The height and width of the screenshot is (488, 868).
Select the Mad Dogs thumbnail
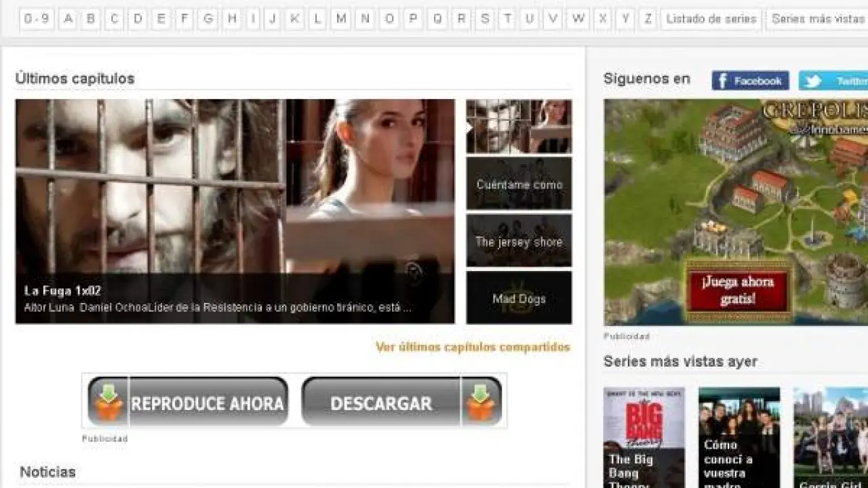519,298
